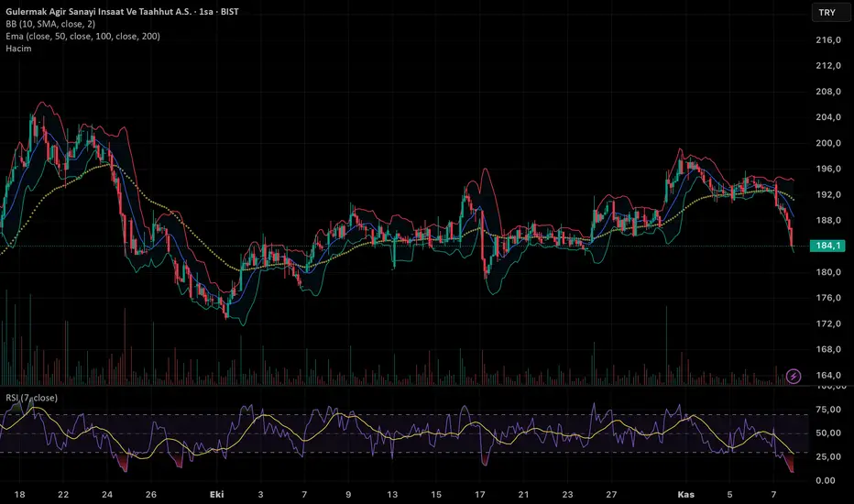The image size is (854, 504).
Task: Click the 216,0 value on price scale
Action: (x=828, y=40)
